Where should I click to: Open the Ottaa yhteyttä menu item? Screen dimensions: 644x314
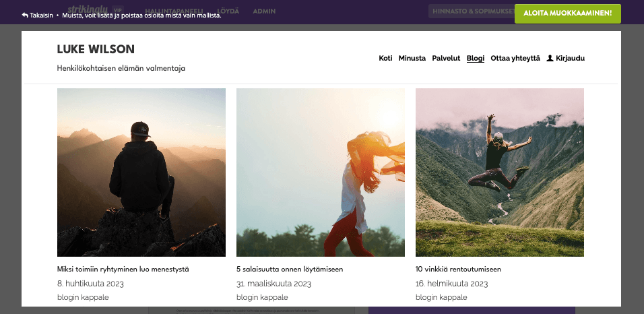coord(515,59)
